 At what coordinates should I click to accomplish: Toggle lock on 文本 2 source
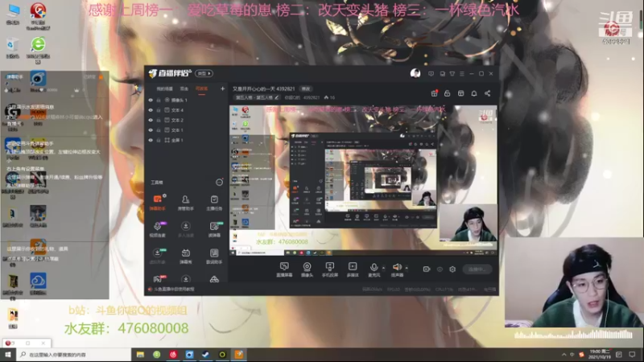159,120
